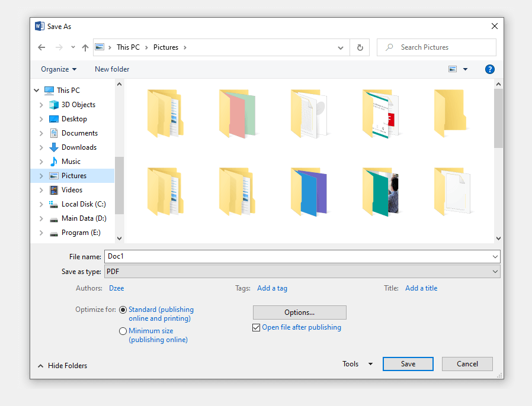
Task: Select Videos in navigation pane
Action: [72, 190]
